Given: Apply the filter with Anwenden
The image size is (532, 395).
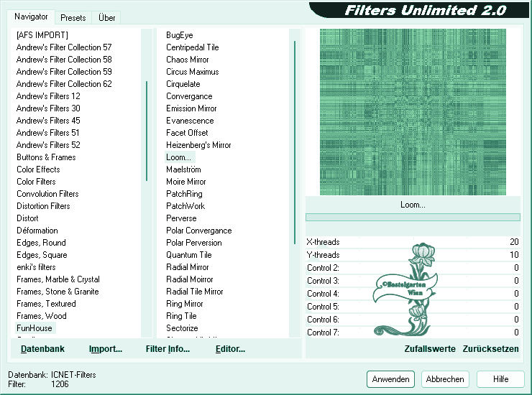Looking at the screenshot, I should (390, 379).
